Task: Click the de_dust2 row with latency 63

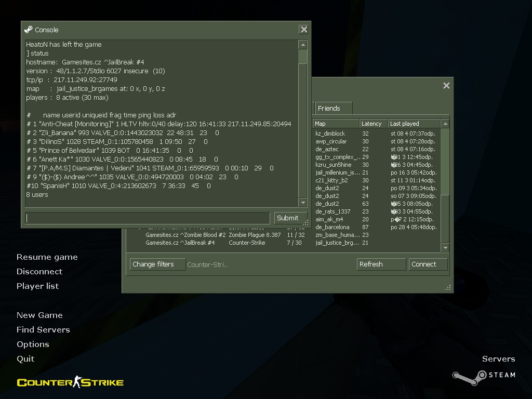Action: pyautogui.click(x=377, y=204)
